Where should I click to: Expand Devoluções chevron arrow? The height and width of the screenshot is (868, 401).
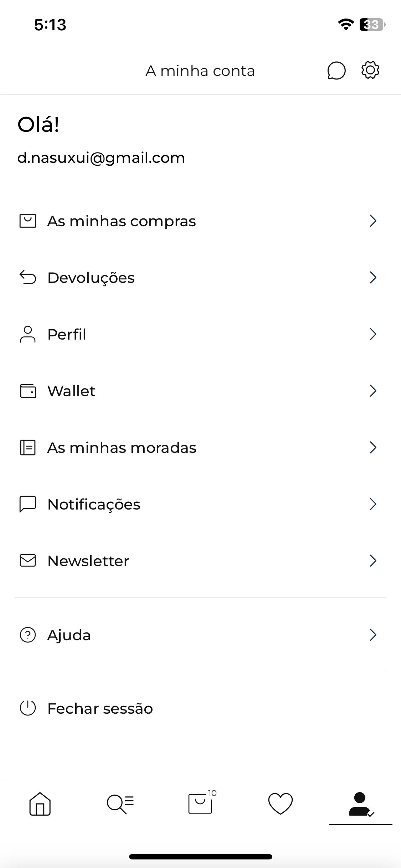(x=373, y=278)
